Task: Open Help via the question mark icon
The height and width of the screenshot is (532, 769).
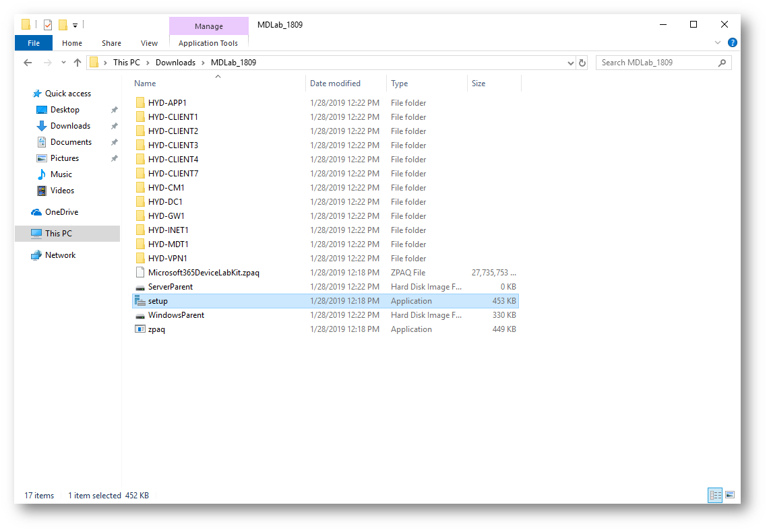Action: click(732, 42)
